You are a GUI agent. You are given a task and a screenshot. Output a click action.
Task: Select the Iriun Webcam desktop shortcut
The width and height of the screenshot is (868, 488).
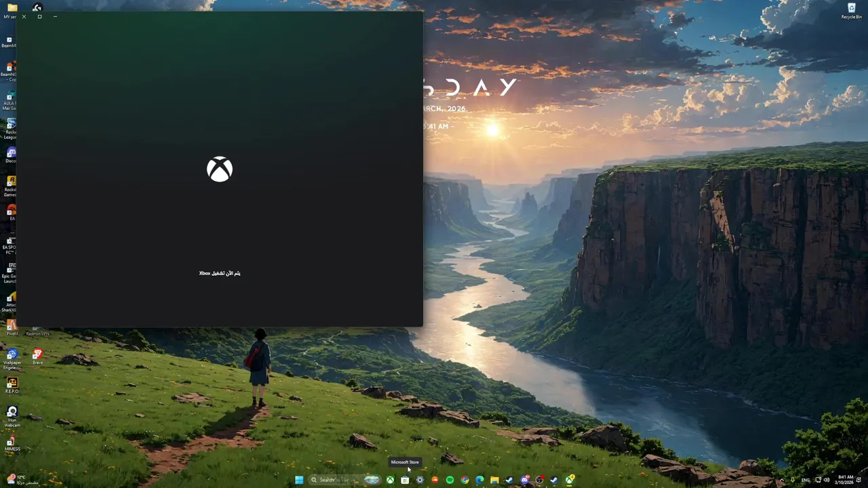tap(12, 418)
